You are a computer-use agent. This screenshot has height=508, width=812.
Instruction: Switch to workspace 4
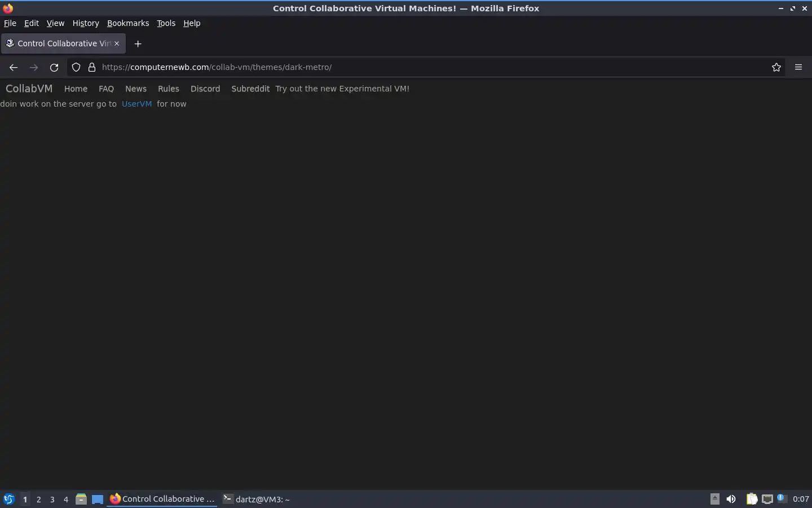[x=66, y=500]
